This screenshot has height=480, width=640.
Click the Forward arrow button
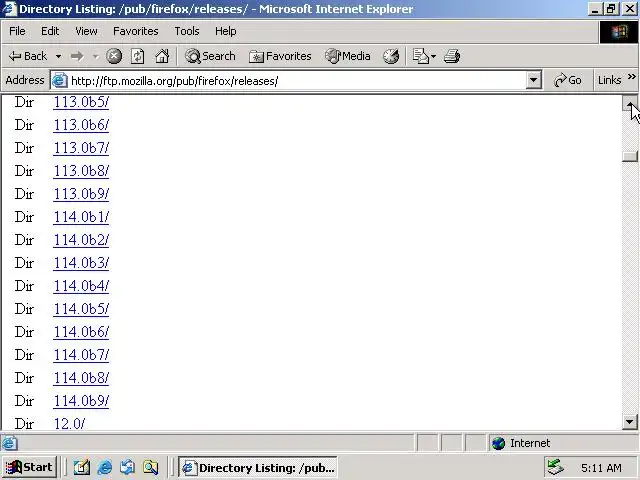pos(77,56)
